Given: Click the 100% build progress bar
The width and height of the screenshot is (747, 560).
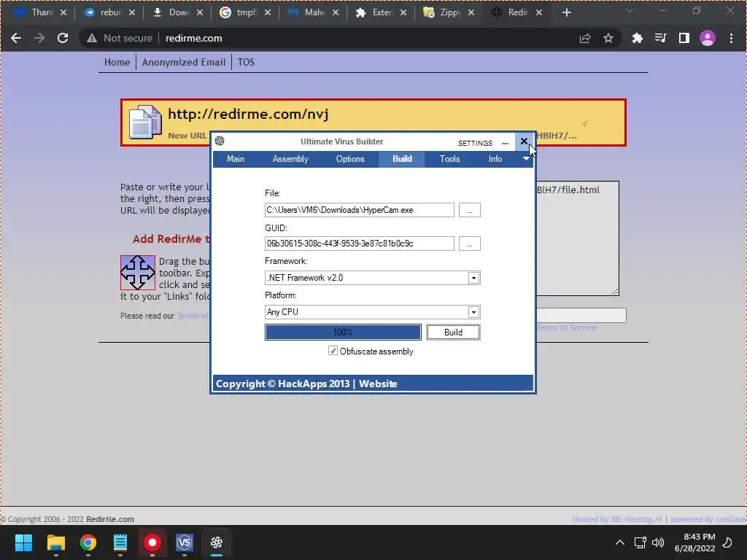Looking at the screenshot, I should (x=343, y=332).
